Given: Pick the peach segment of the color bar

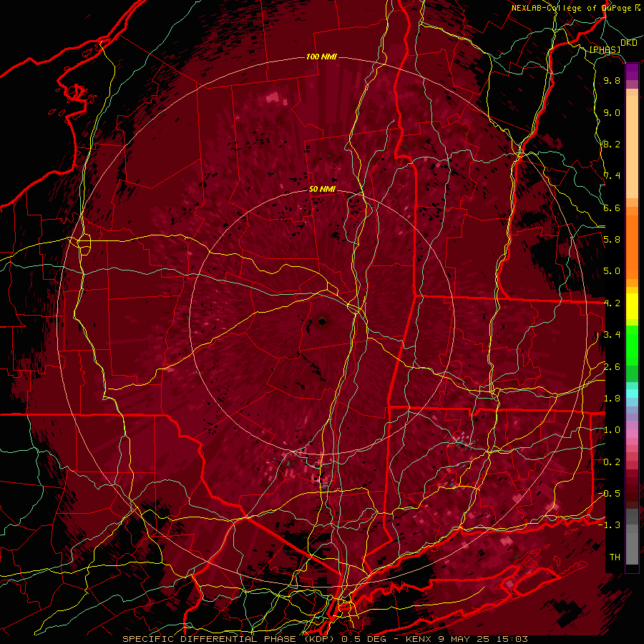Looking at the screenshot, I should 632,148.
